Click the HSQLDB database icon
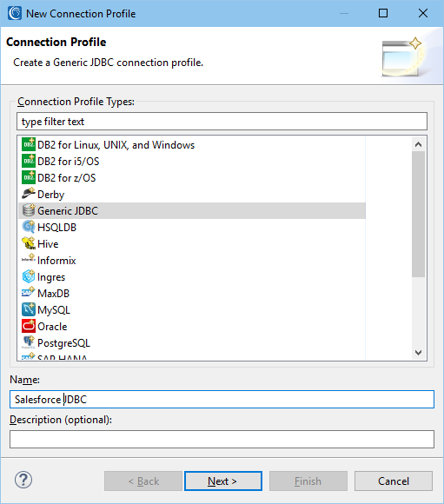 pyautogui.click(x=29, y=227)
